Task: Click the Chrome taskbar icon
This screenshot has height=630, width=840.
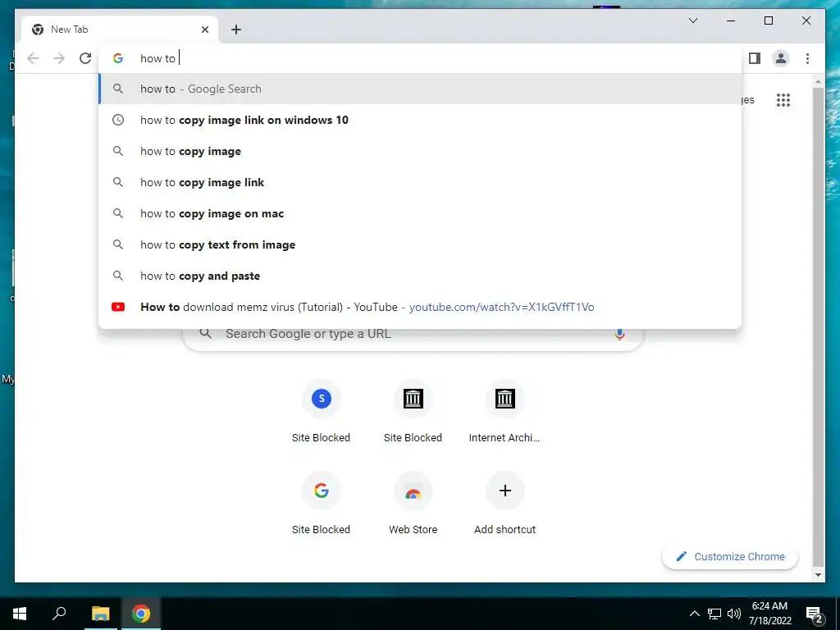Action: (x=141, y=614)
